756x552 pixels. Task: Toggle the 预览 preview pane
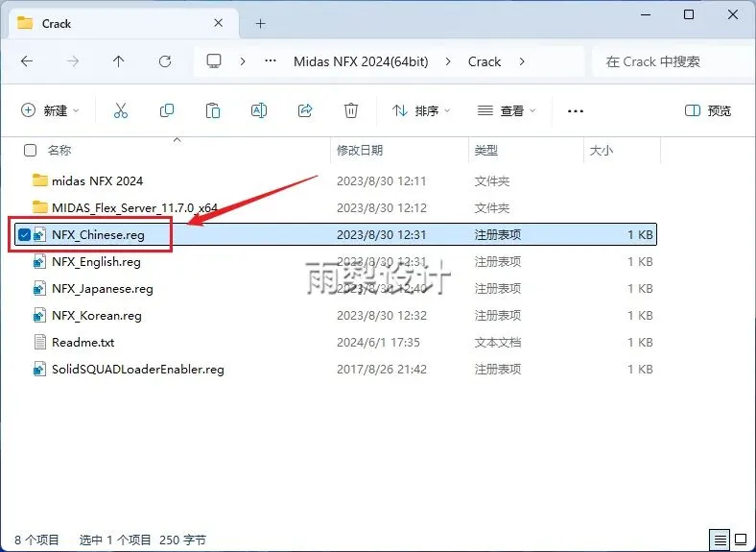click(x=708, y=111)
